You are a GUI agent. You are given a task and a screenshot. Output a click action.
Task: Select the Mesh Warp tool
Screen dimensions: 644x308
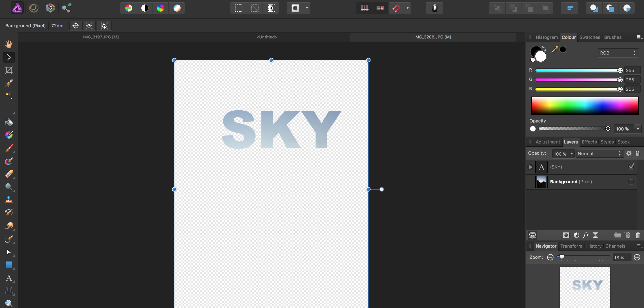[x=9, y=291]
